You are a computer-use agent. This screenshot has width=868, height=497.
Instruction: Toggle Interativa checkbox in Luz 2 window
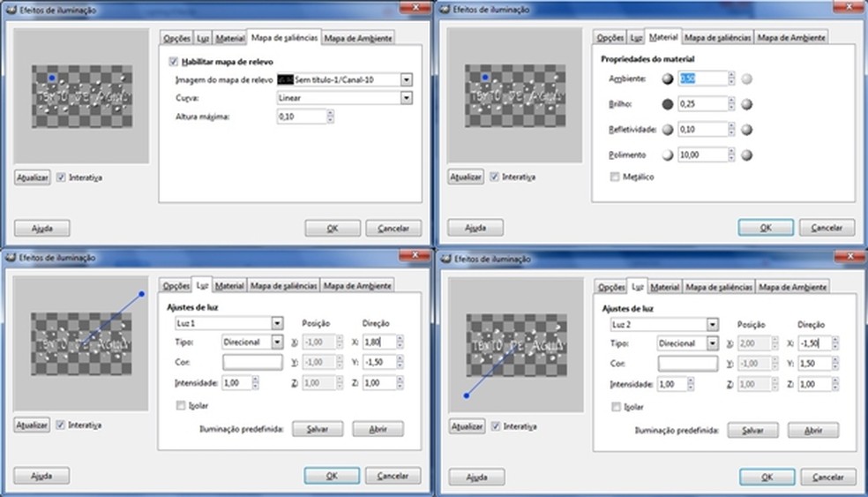(496, 426)
